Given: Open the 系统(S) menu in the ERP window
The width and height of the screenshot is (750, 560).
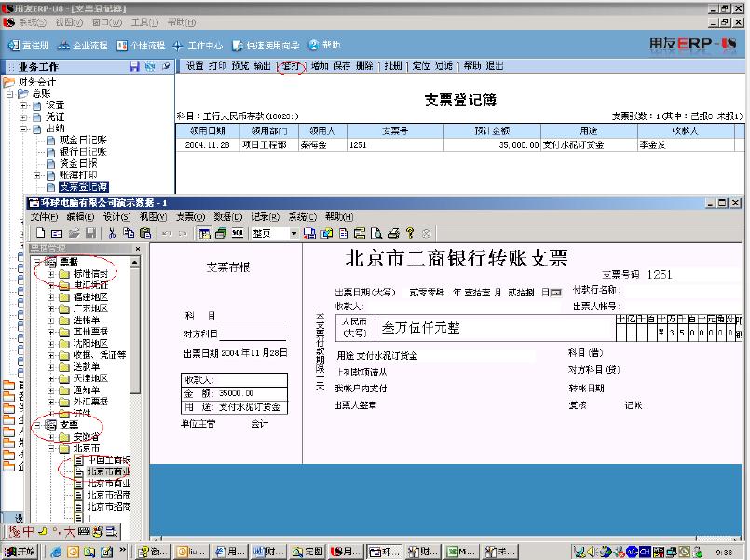Looking at the screenshot, I should [x=33, y=22].
